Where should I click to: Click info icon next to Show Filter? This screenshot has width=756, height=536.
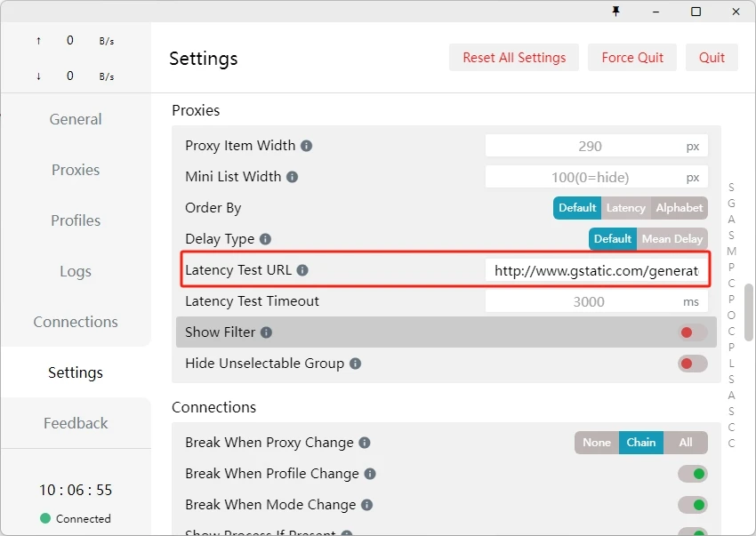(266, 332)
